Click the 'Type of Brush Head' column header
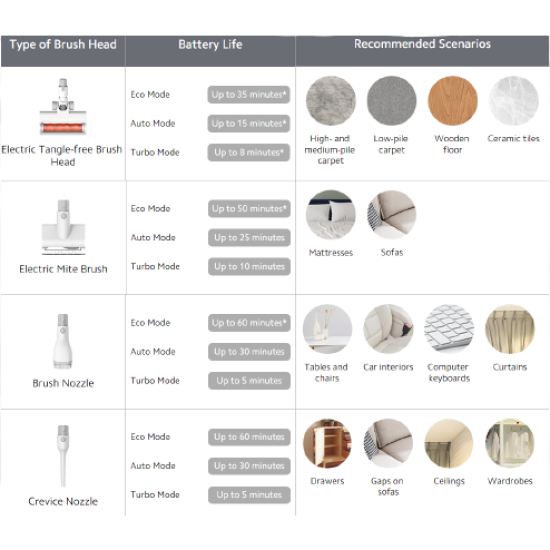 coord(63,51)
